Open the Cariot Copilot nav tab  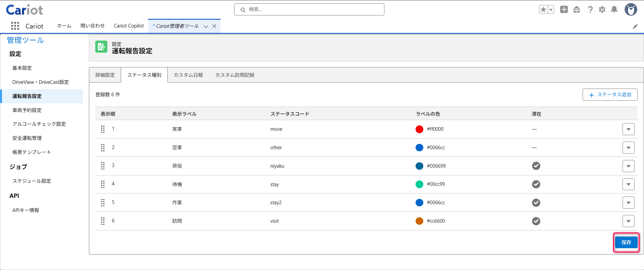tap(129, 26)
